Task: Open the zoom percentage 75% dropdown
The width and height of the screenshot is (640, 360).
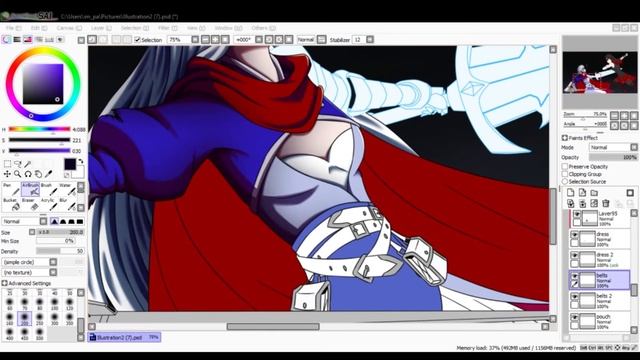Action: tap(195, 40)
